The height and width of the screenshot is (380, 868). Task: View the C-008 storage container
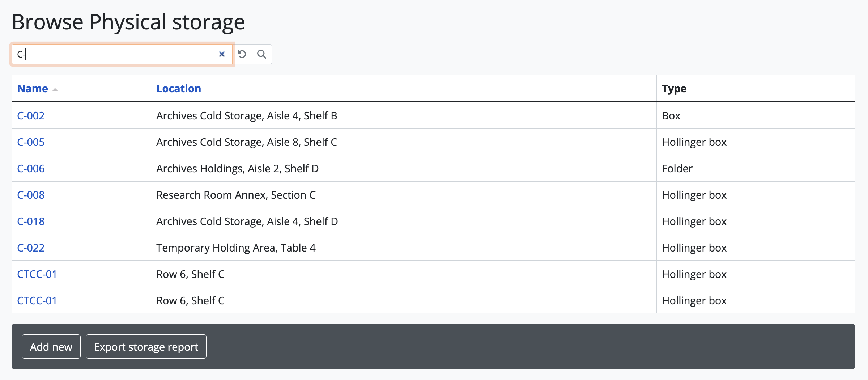point(31,195)
